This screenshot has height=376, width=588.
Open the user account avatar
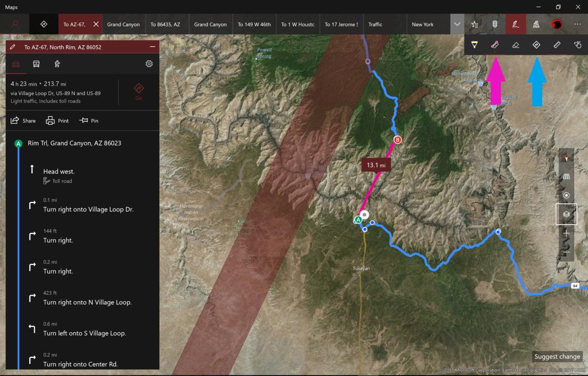tap(557, 24)
